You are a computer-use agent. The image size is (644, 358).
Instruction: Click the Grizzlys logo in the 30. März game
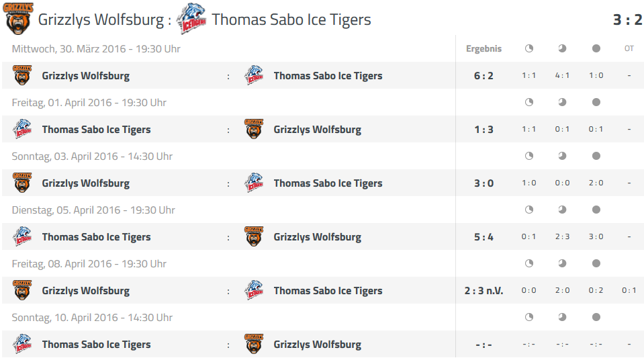(22, 75)
